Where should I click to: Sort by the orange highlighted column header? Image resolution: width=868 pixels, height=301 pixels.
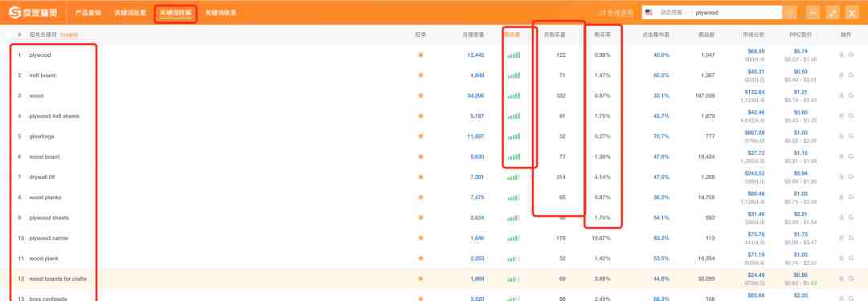click(512, 35)
